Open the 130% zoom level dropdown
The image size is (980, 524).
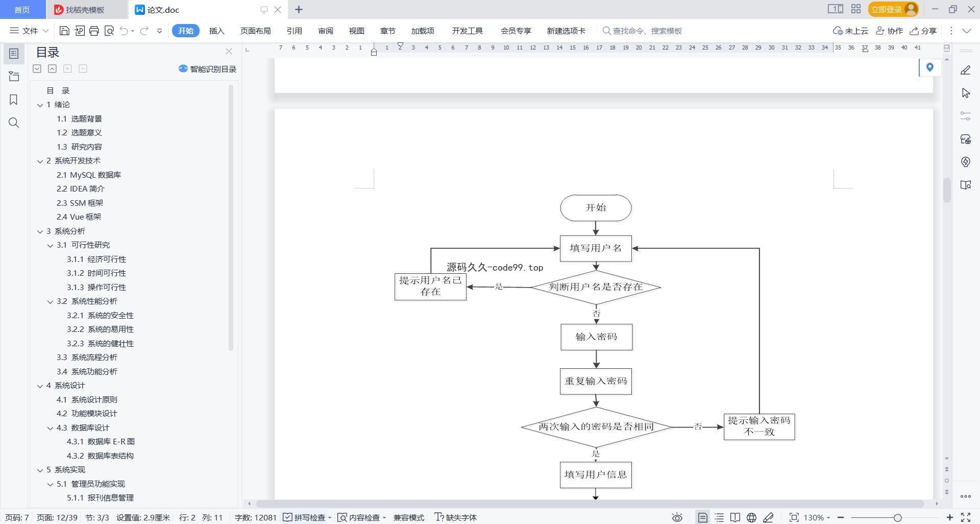tap(817, 517)
